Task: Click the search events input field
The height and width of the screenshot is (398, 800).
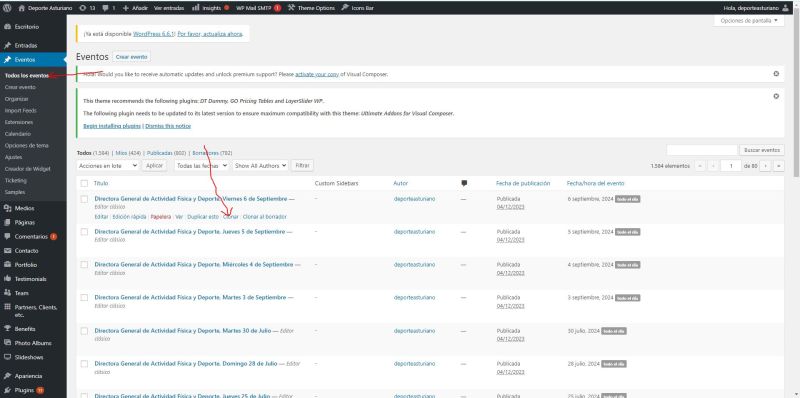Action: pos(702,150)
